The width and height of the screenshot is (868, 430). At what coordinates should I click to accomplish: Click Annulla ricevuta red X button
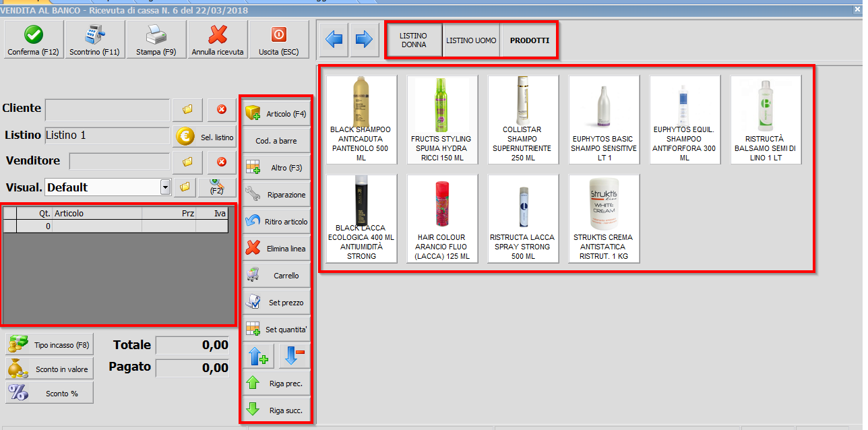point(218,39)
